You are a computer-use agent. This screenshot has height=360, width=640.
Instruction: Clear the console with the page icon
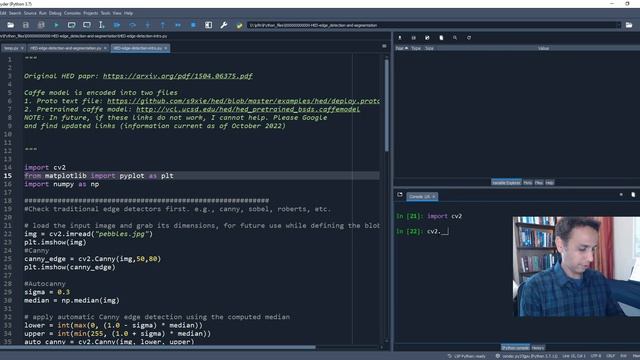pos(633,195)
